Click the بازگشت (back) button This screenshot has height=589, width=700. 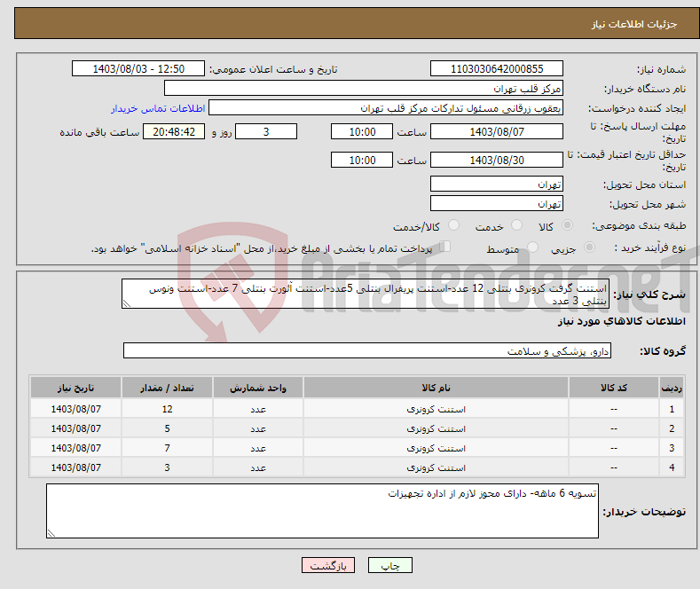pos(328,565)
